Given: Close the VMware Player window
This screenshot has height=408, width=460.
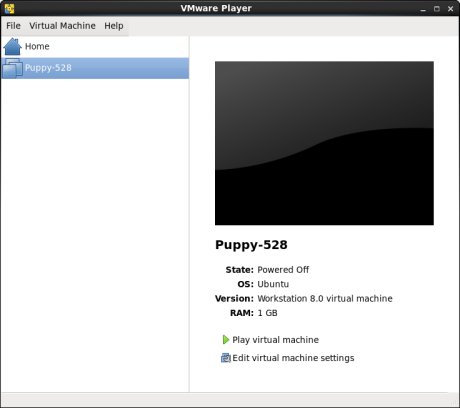Looking at the screenshot, I should coord(450,9).
